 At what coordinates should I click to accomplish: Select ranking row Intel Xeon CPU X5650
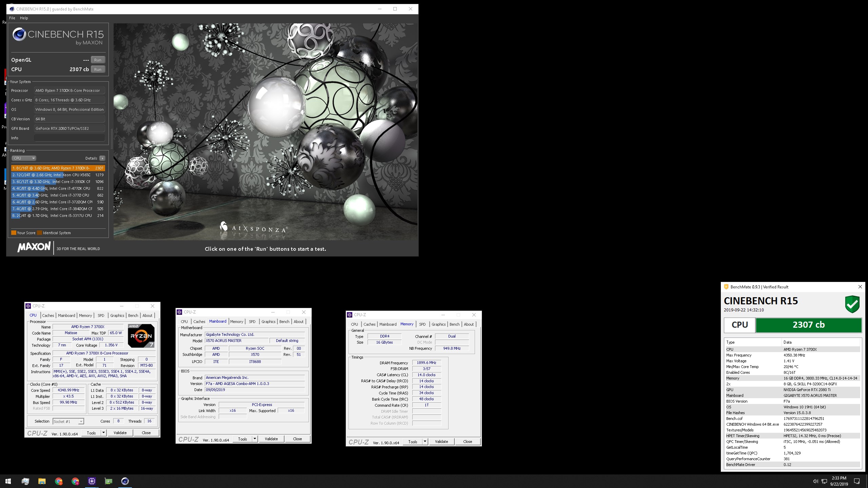58,175
